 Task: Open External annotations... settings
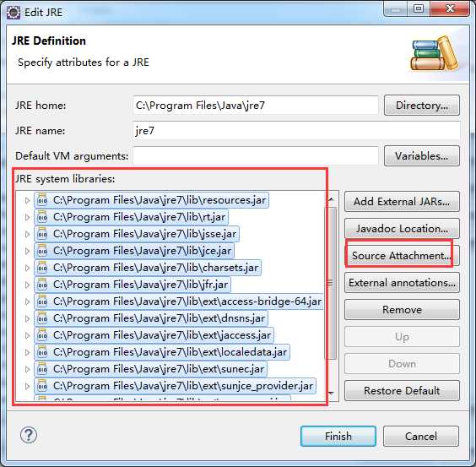click(402, 283)
